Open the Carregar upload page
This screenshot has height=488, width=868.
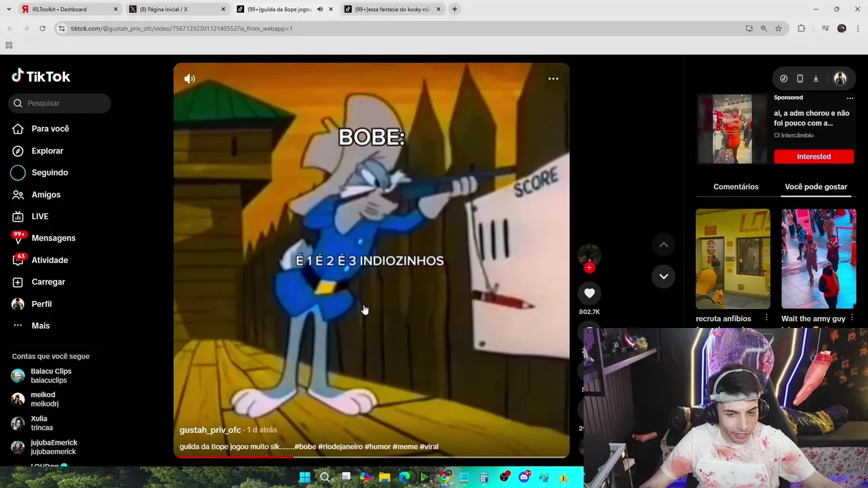click(x=39, y=282)
